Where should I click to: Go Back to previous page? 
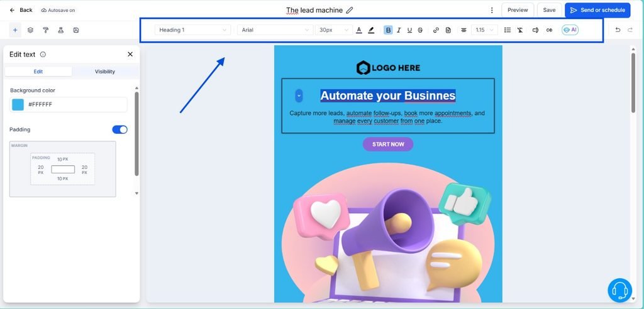point(21,10)
